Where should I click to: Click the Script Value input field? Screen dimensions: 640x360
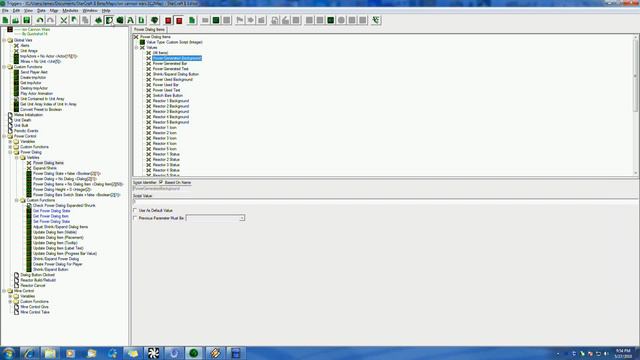pyautogui.click(x=385, y=202)
